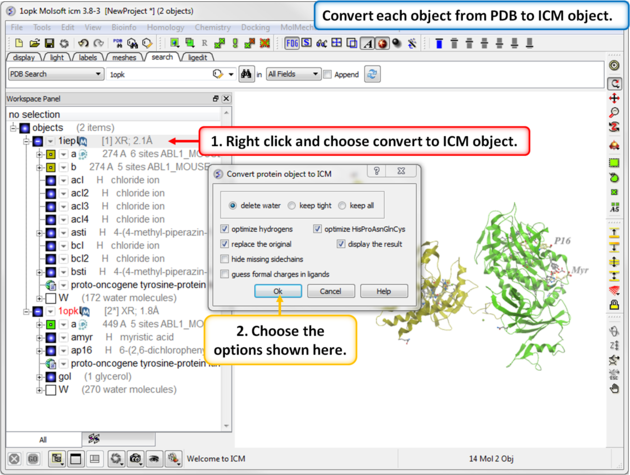Open the Tools menu
Screen dimensions: 630x475
(x=43, y=27)
